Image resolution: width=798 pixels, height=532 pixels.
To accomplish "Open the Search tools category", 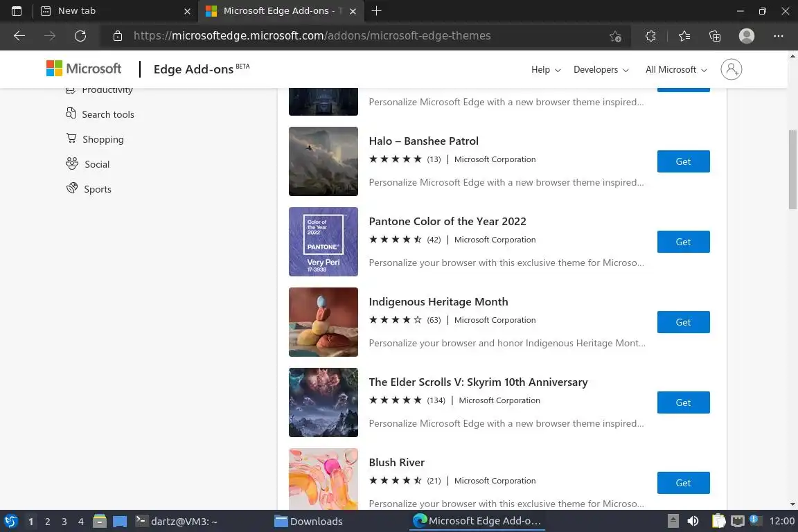I will pyautogui.click(x=100, y=114).
